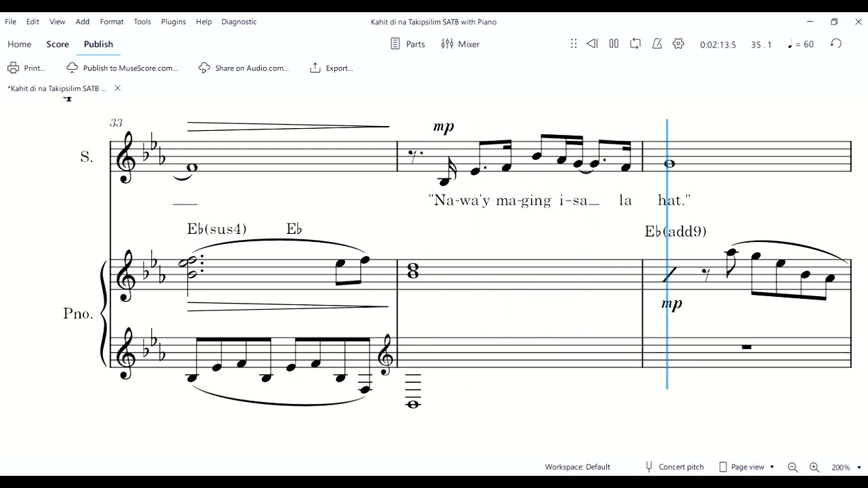Screen dimensions: 868x488
Task: Click Share on Audio.com
Action: click(243, 68)
